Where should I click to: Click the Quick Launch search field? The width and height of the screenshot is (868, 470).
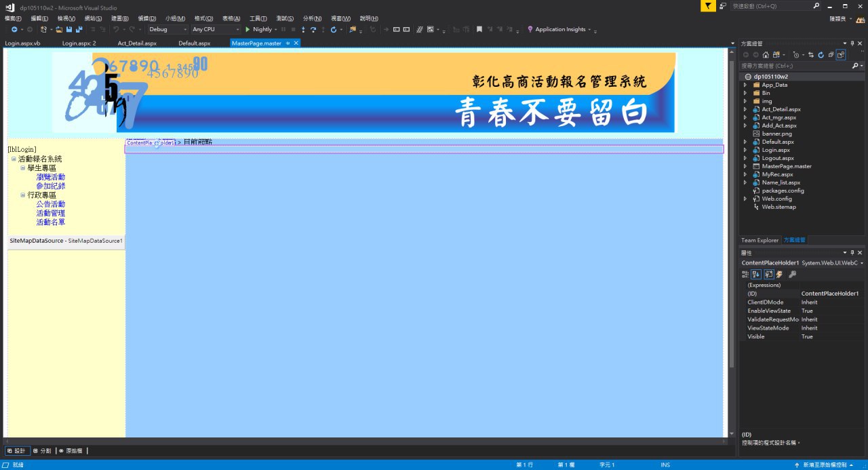click(773, 6)
